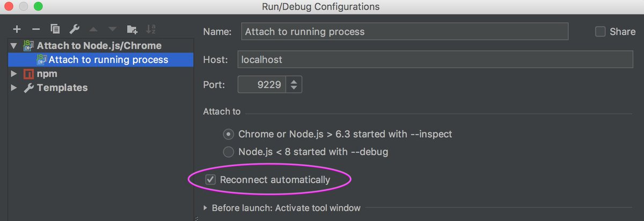Toggle the Share checkbox

point(601,32)
